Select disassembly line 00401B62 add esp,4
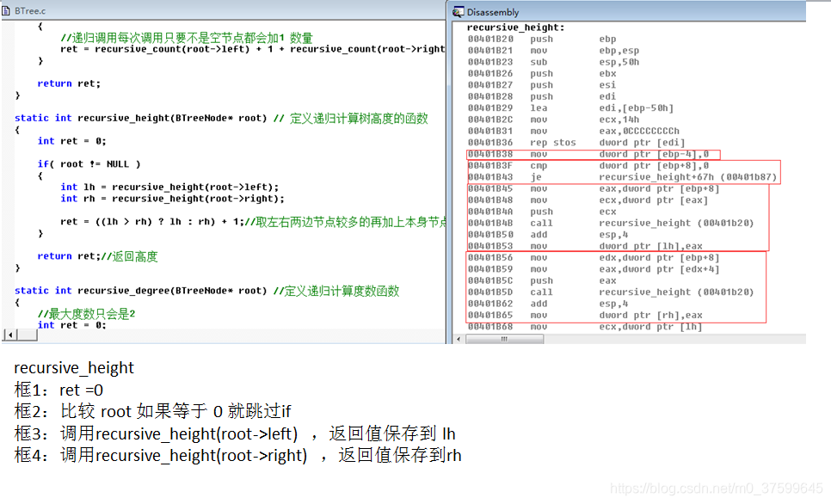Screen dimensions: 831x504 coord(548,304)
